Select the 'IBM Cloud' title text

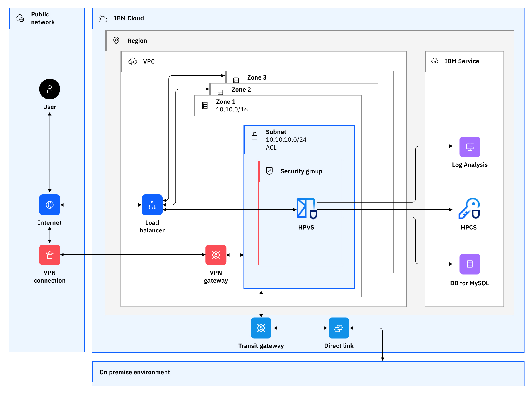point(129,18)
